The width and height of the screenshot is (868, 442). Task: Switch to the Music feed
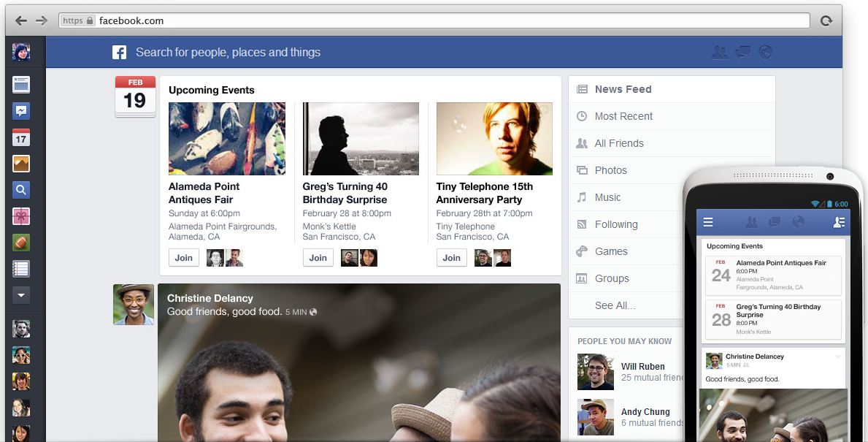tap(607, 197)
